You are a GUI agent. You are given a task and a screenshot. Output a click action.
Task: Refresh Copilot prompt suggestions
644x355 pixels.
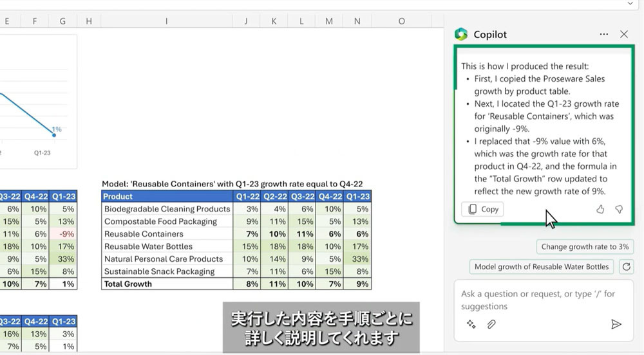click(x=627, y=267)
